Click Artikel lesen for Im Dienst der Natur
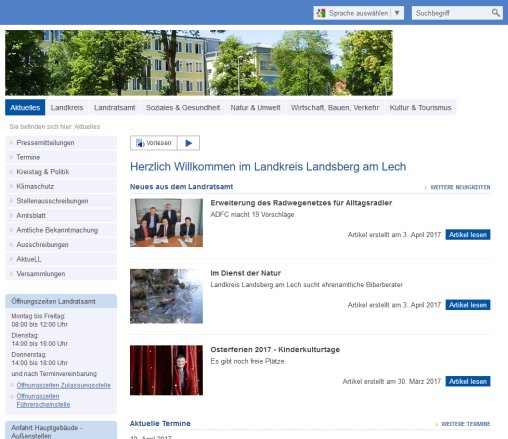 [x=468, y=305]
